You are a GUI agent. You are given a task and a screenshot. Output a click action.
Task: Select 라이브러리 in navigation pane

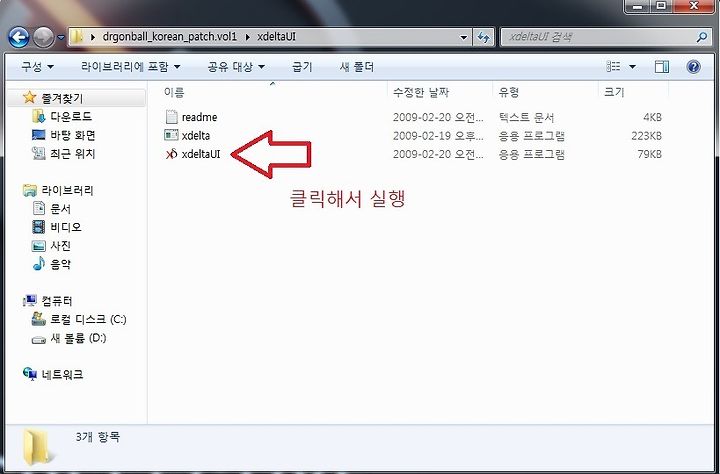tap(68, 190)
